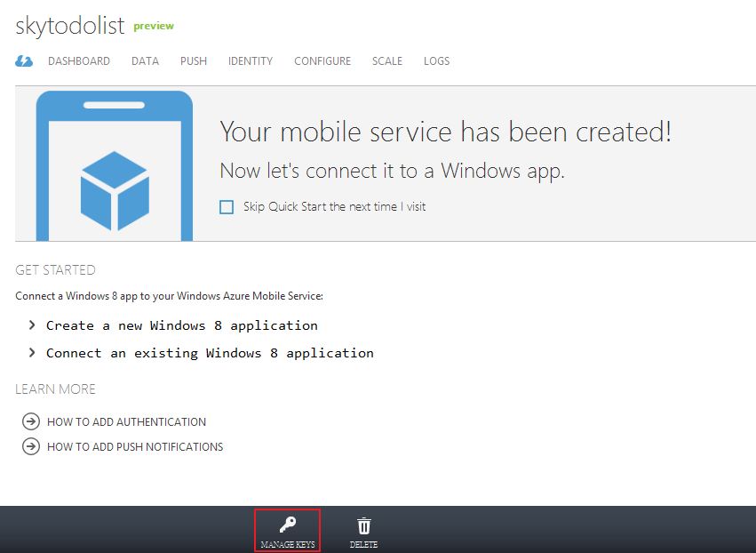Click the Delete label in the bottom bar

(363, 544)
